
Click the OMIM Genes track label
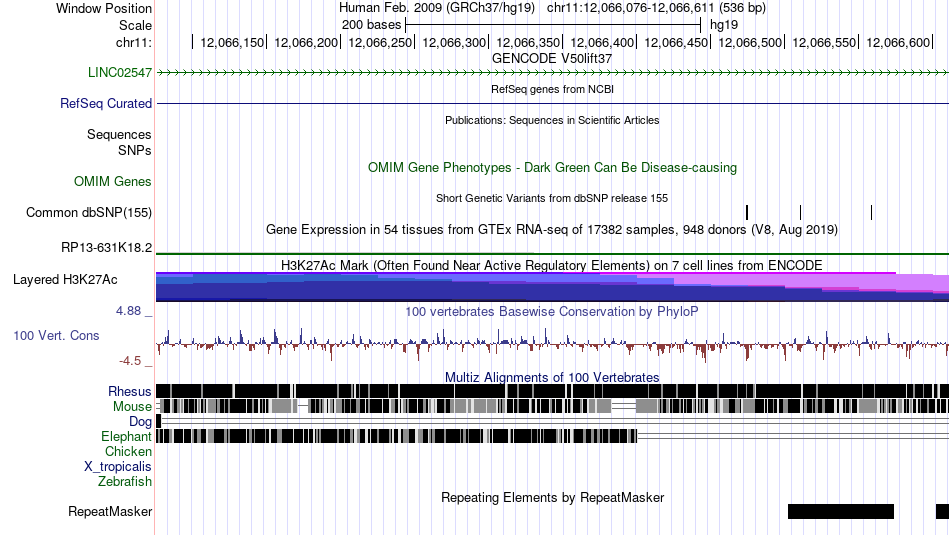[113, 182]
